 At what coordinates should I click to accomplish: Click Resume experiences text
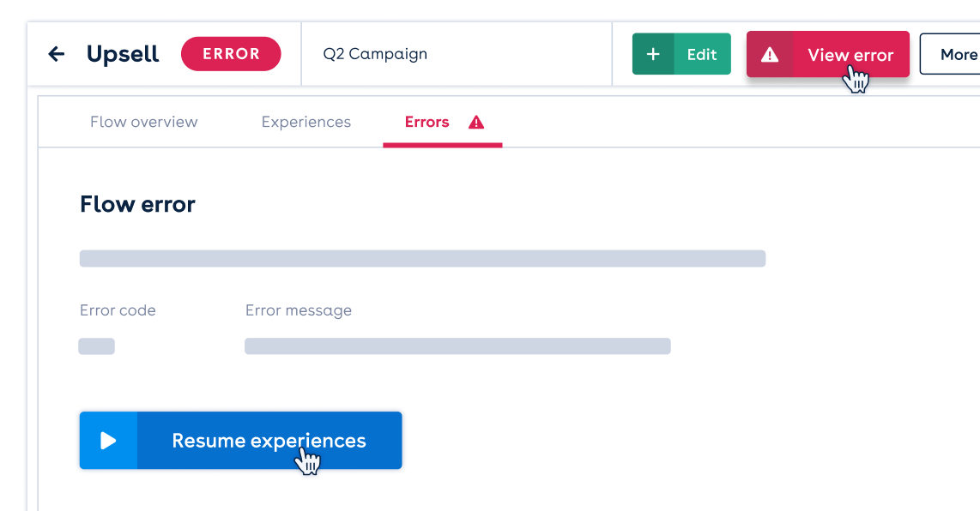269,441
